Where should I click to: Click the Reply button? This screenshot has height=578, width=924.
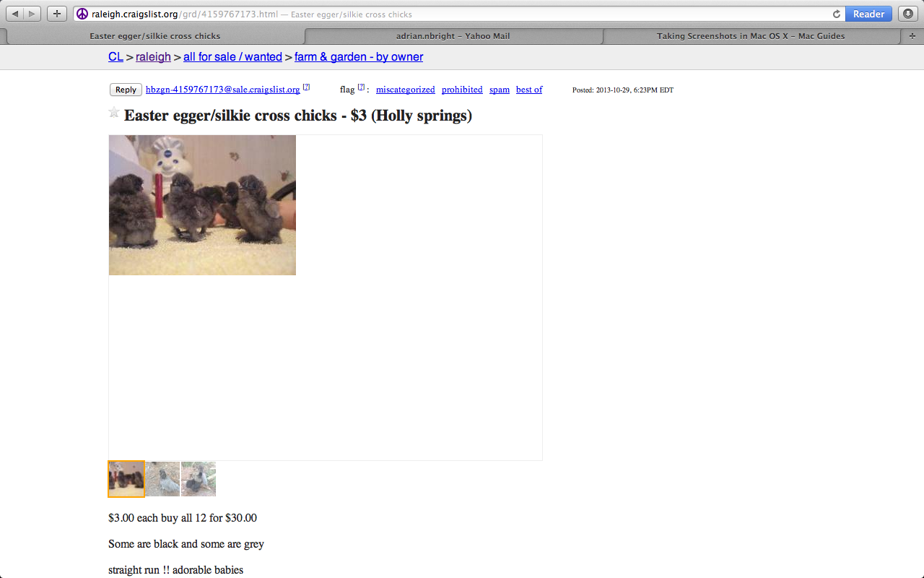point(126,90)
